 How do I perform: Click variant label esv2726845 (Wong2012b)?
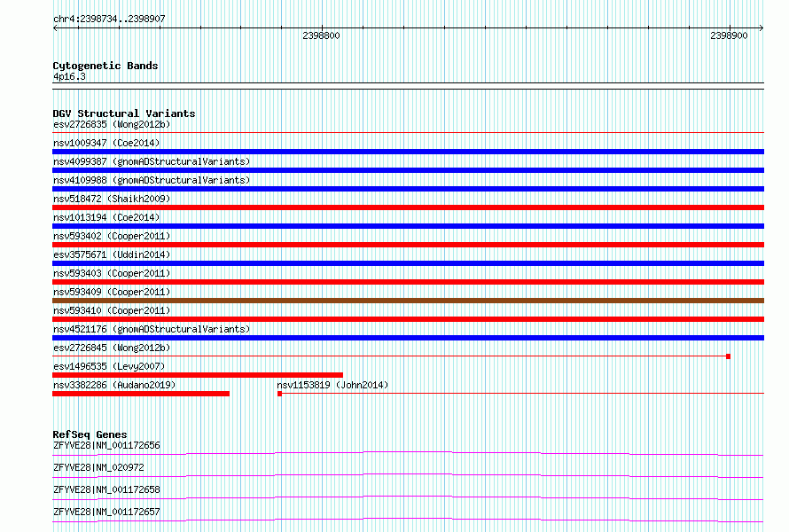112,348
